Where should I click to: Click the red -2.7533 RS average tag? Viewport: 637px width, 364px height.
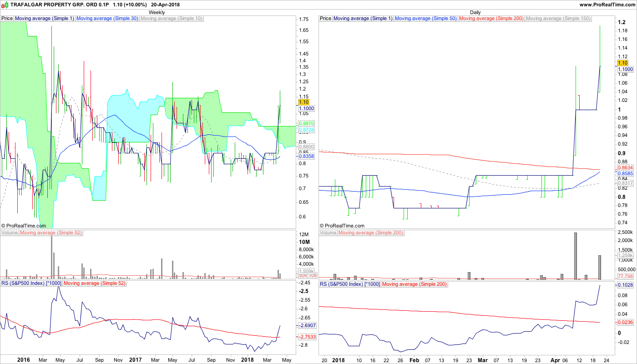point(308,337)
